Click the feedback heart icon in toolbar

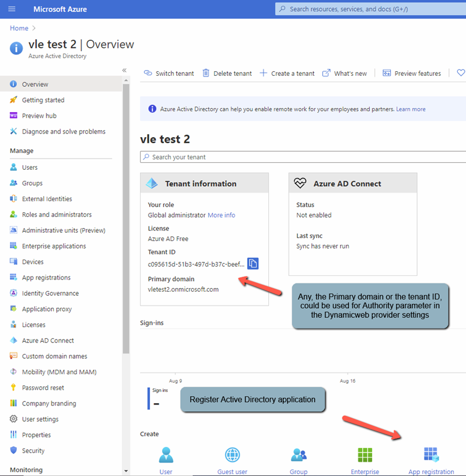[x=460, y=73]
